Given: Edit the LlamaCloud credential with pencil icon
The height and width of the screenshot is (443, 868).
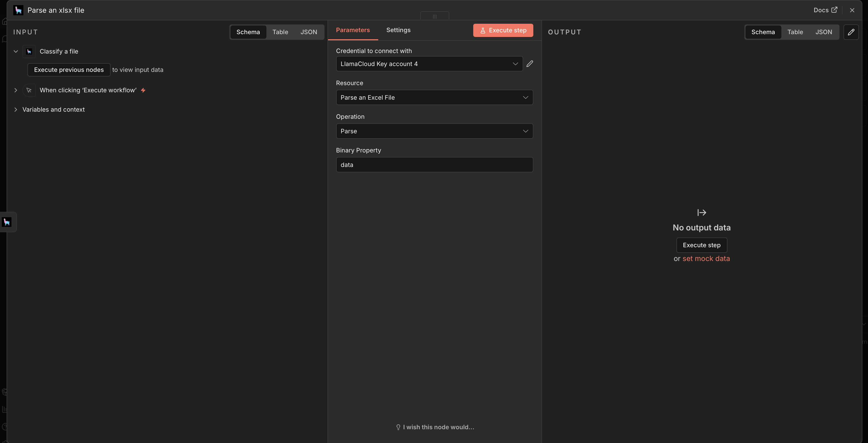Looking at the screenshot, I should tap(530, 64).
